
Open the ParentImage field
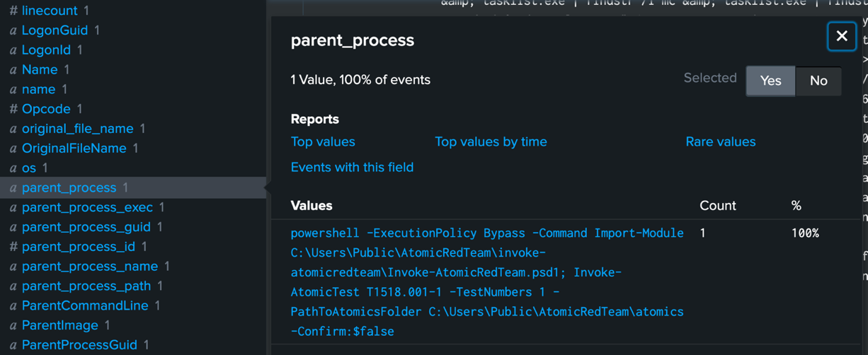click(60, 325)
